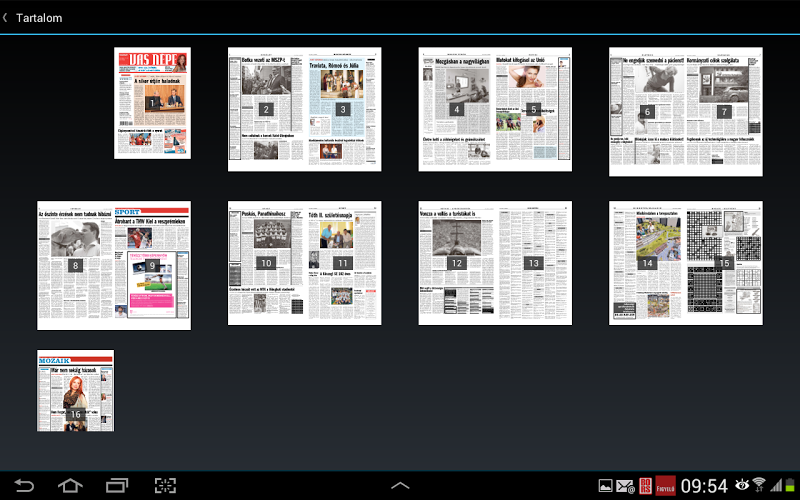This screenshot has height=500, width=800.
Task: Open page 11 thumbnail
Action: tap(343, 263)
